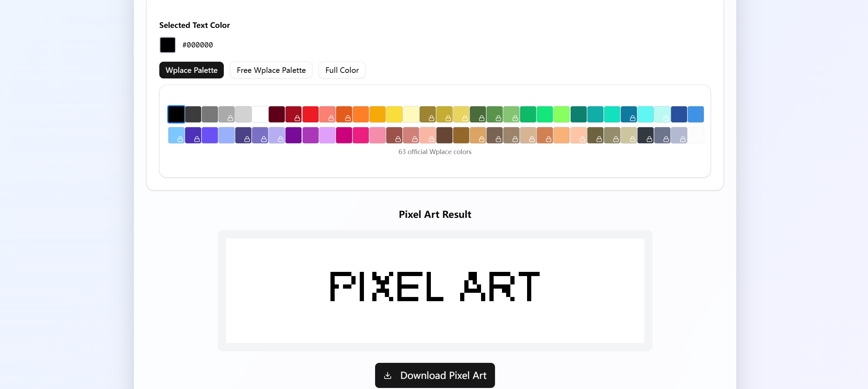Switch to Wplace Palette tab
The height and width of the screenshot is (389, 868).
[x=191, y=70]
